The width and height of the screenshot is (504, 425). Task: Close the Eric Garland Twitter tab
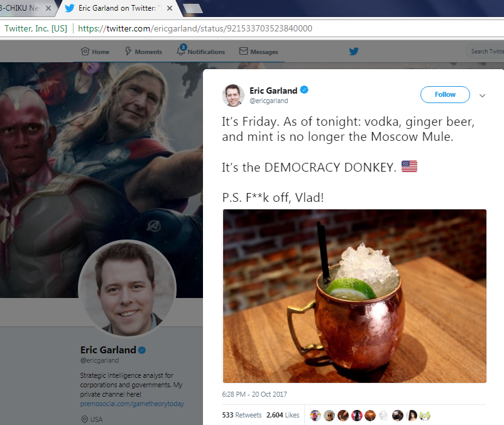pos(170,8)
